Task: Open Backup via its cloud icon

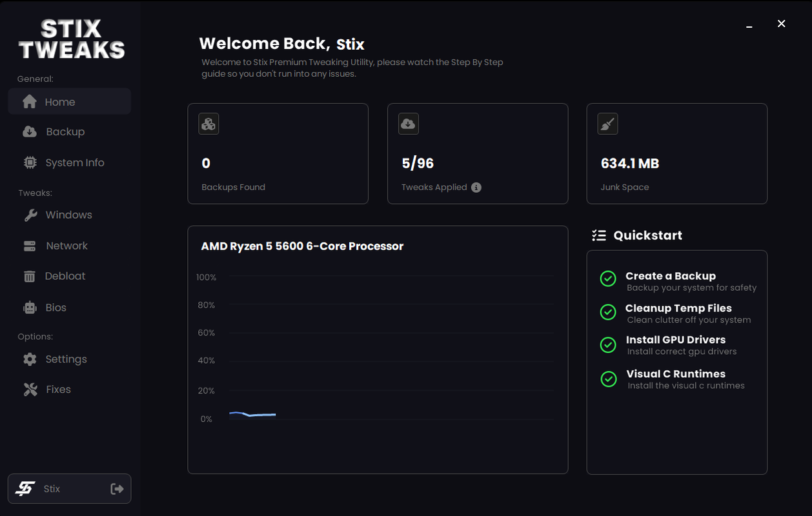Action: [x=30, y=132]
